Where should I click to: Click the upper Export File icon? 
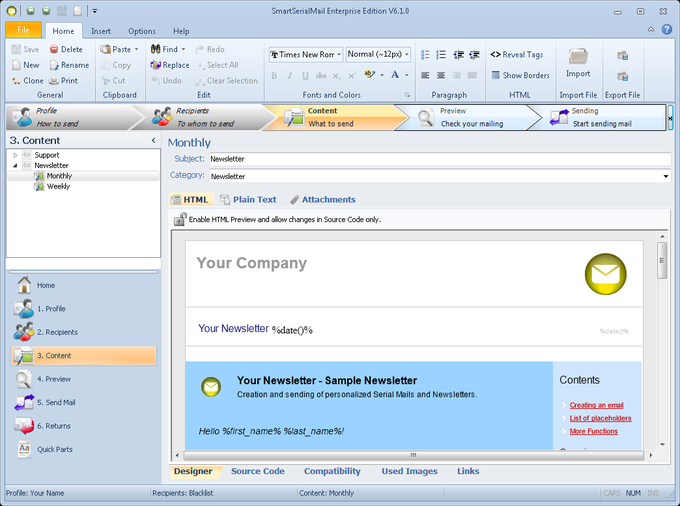623,55
